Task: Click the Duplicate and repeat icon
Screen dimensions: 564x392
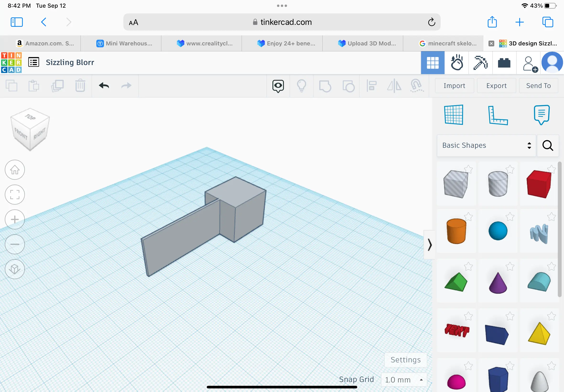Action: 57,86
